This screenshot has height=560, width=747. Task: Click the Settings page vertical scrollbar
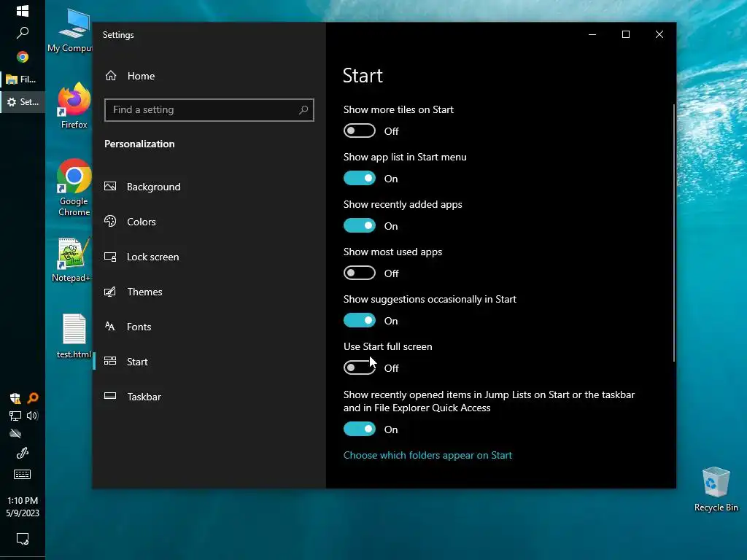coord(673,233)
